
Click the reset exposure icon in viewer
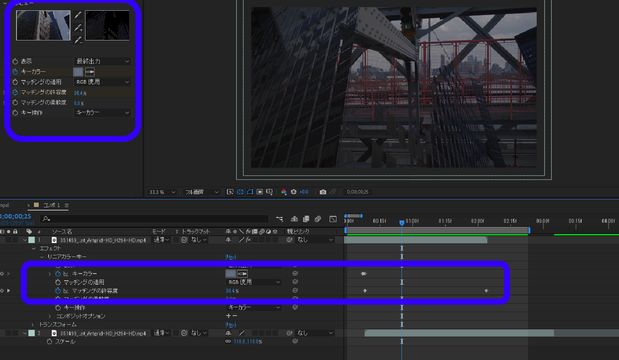coord(294,192)
